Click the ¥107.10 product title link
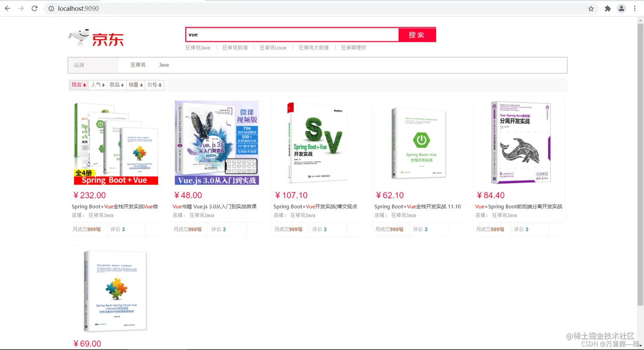Image resolution: width=644 pixels, height=350 pixels. click(315, 206)
